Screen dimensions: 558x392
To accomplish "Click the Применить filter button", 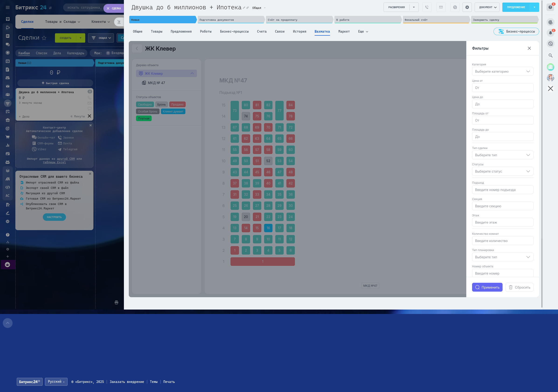I will [487, 287].
